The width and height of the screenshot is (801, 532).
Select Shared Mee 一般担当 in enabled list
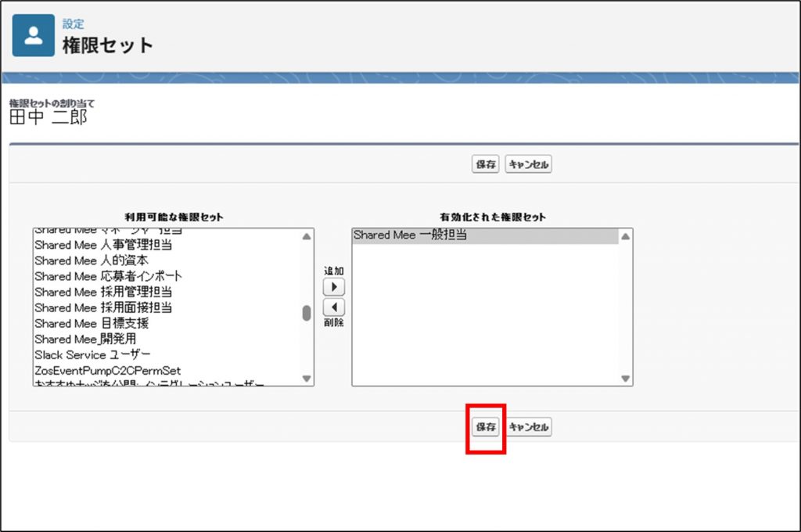tap(410, 235)
